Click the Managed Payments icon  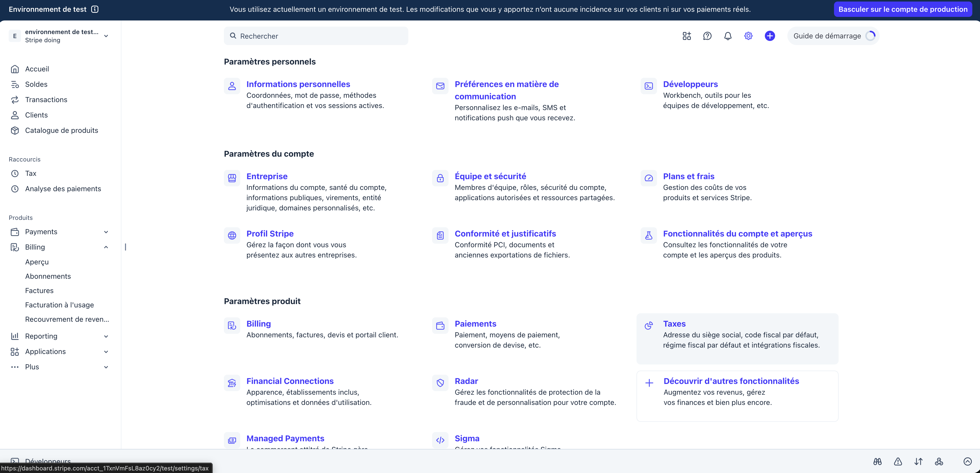point(232,440)
